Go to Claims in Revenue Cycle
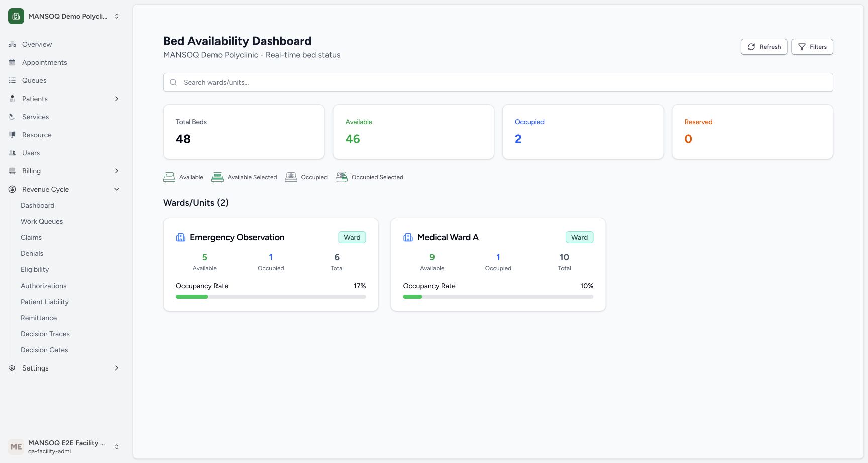This screenshot has height=463, width=868. click(x=31, y=237)
